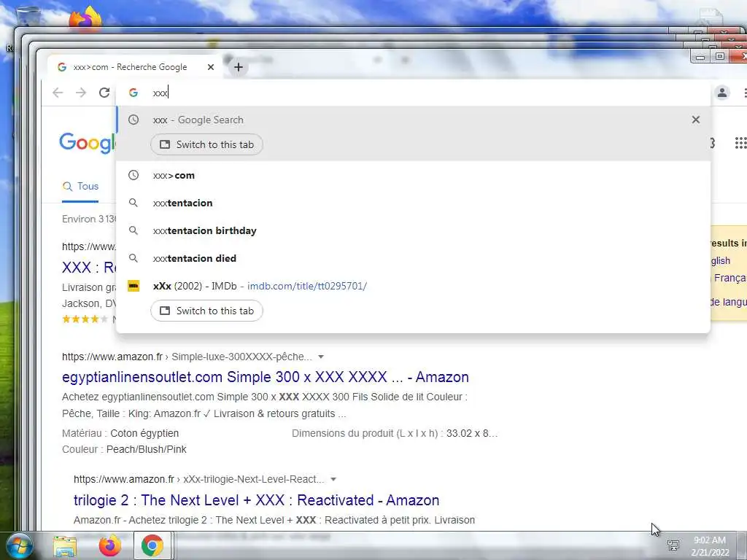
Task: Click the Chrome icon in the taskbar
Action: (x=152, y=545)
